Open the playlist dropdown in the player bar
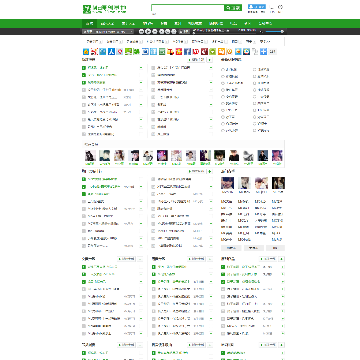This screenshot has height=360, width=360. tap(108, 31)
